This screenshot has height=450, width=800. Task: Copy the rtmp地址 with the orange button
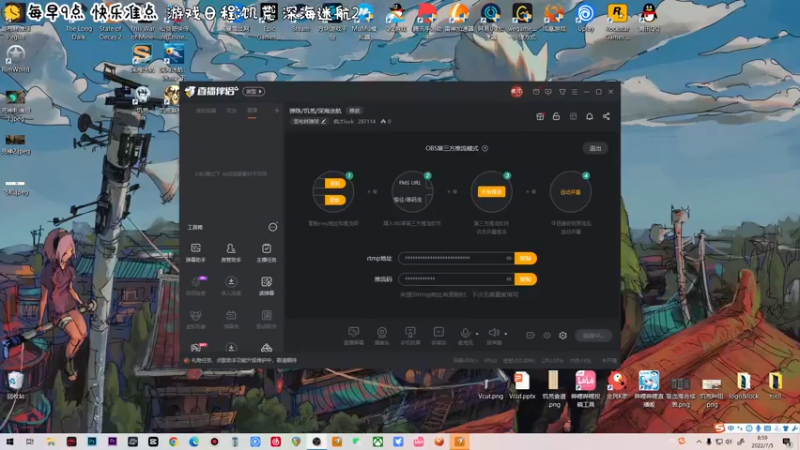(526, 258)
